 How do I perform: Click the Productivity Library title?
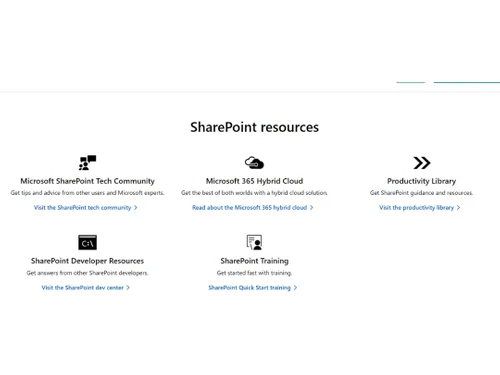(422, 181)
